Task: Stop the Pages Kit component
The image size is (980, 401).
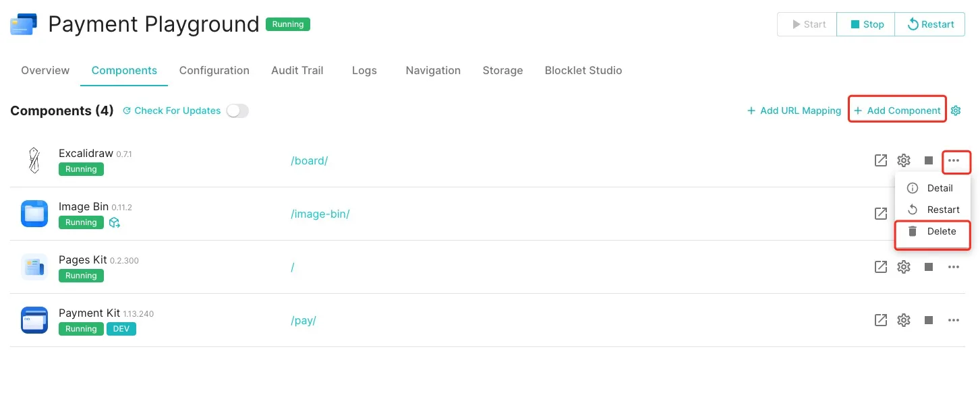Action: point(929,267)
